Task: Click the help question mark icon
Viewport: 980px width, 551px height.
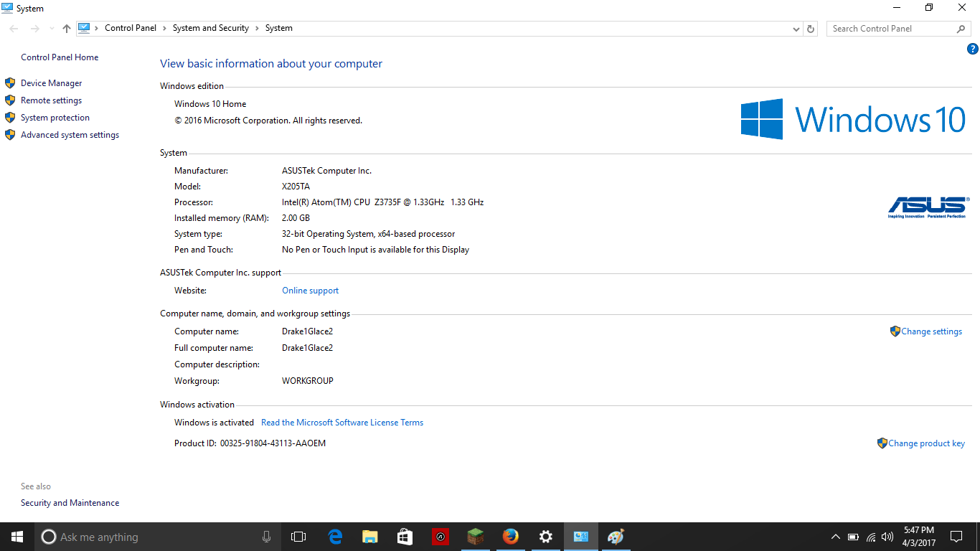Action: pos(973,50)
